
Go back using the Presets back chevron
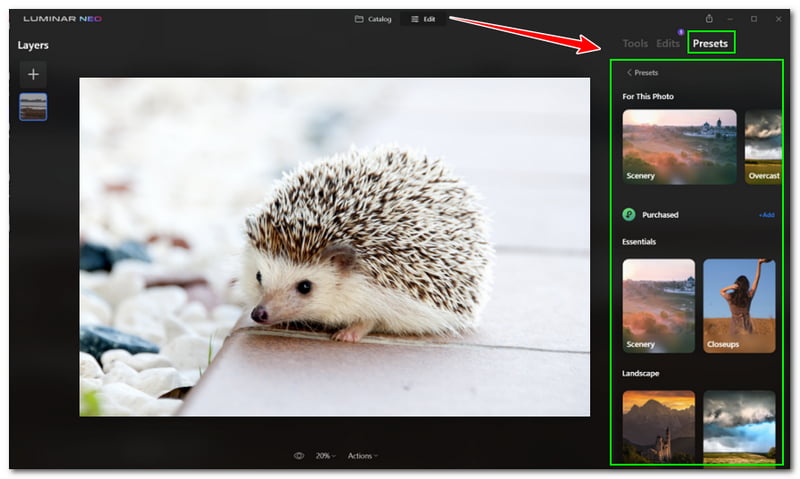click(x=629, y=73)
